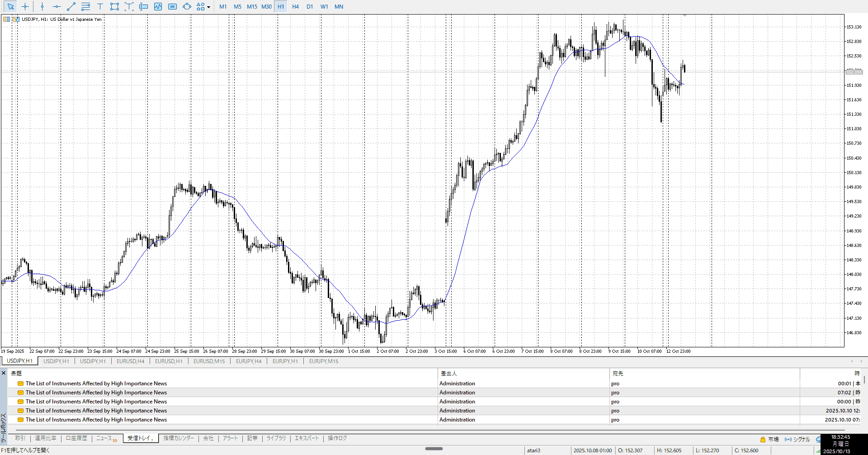
Task: Choose the equidistant channel tool
Action: [85, 7]
